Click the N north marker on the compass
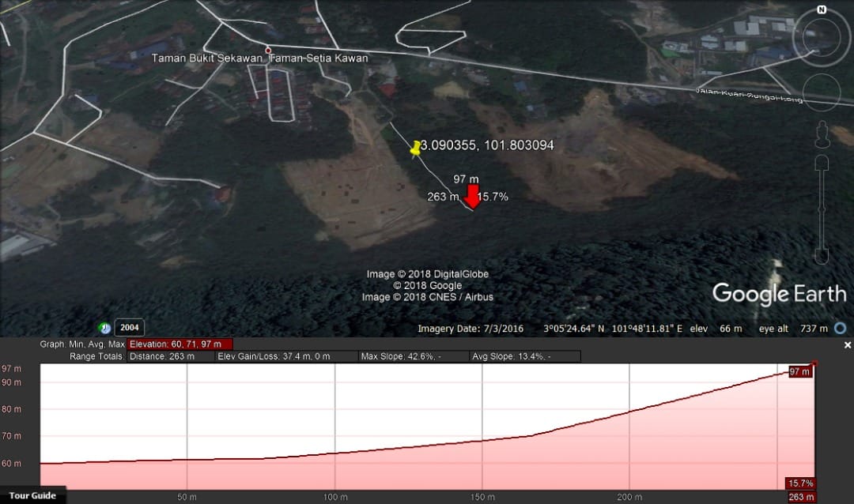The height and width of the screenshot is (504, 854). click(822, 9)
